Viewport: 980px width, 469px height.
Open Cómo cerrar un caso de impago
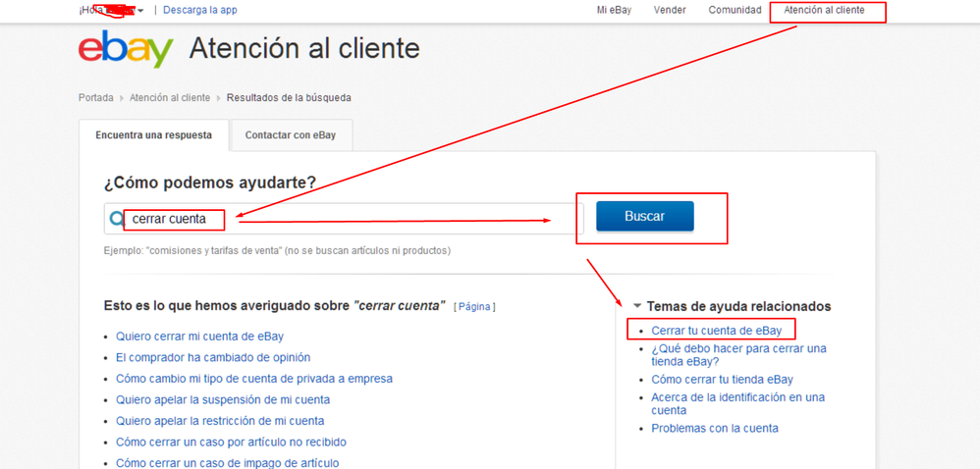pyautogui.click(x=228, y=463)
